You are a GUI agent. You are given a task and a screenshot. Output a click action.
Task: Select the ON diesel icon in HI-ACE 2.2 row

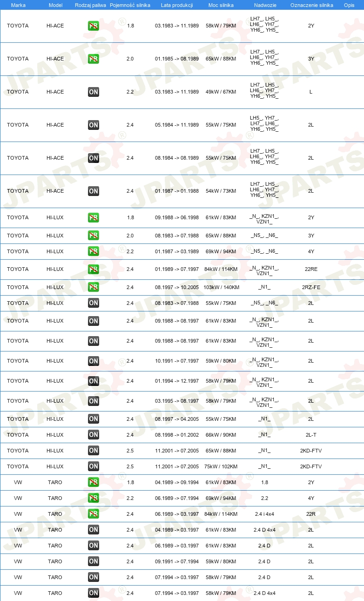click(94, 92)
